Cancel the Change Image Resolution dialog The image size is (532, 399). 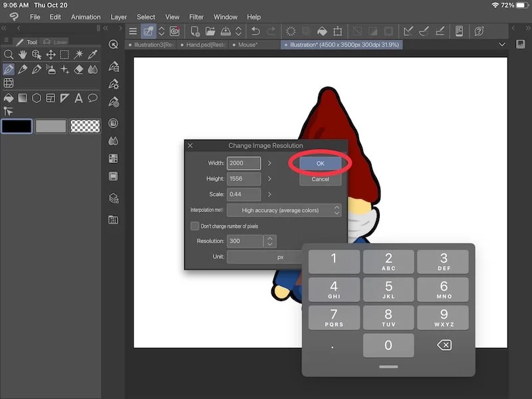tap(320, 178)
